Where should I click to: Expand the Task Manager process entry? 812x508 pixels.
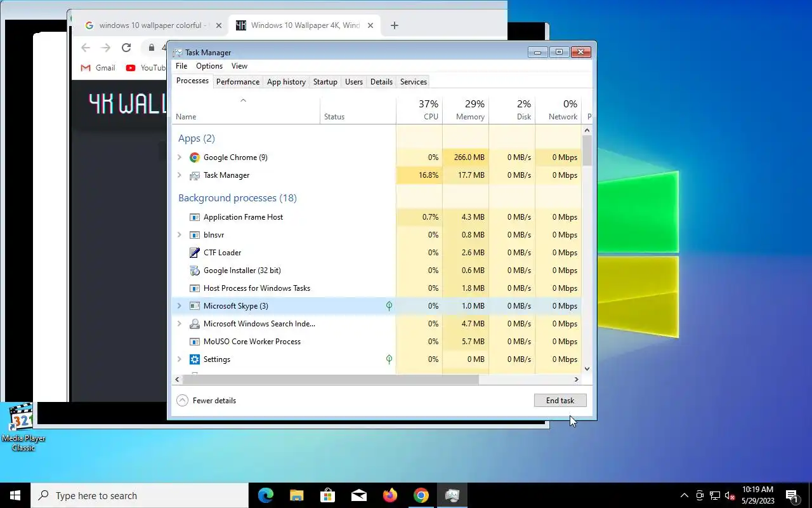pos(180,175)
